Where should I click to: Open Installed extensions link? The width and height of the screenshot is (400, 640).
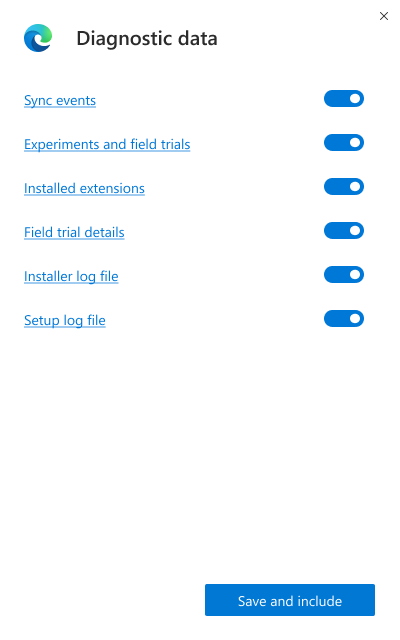pos(84,189)
